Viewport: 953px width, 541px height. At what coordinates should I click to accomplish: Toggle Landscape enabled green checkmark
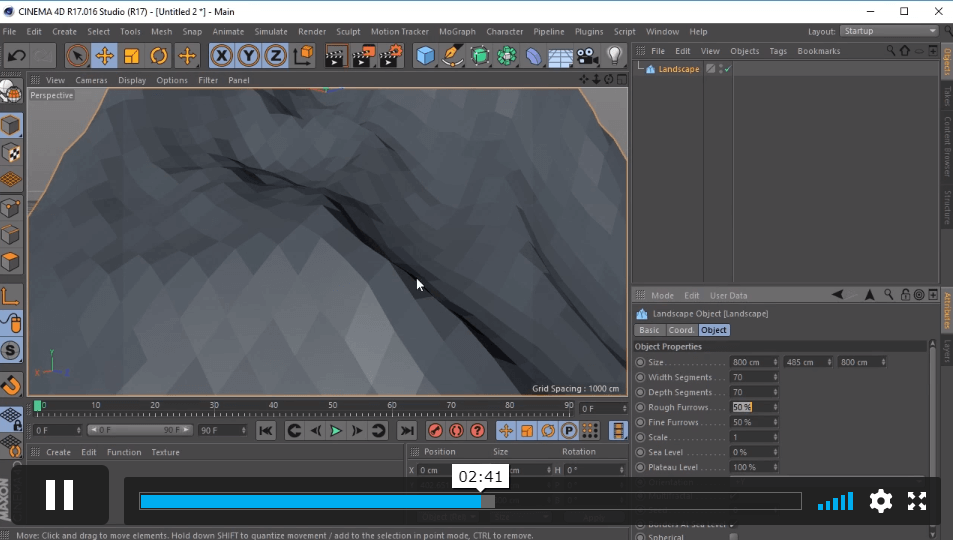tap(727, 69)
